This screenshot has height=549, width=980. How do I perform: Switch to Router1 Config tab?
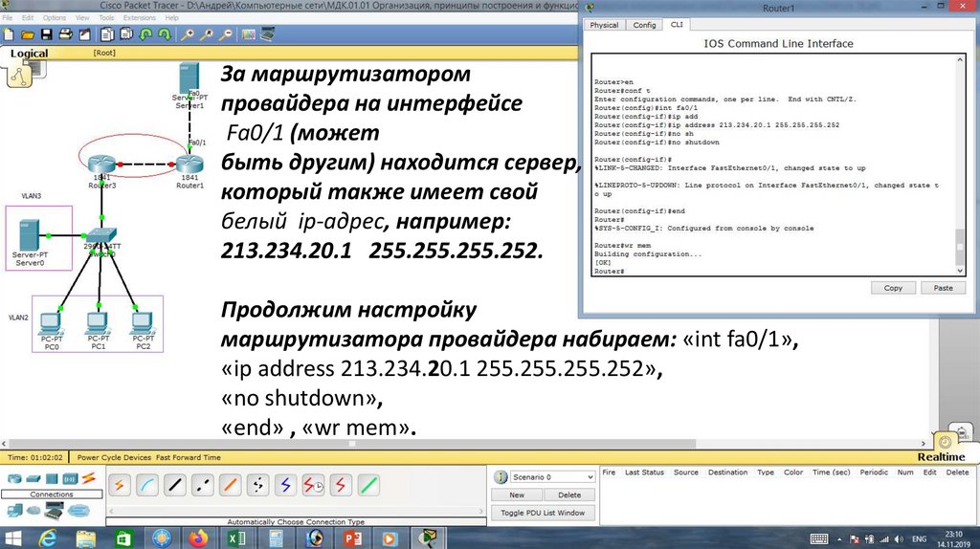coord(644,25)
